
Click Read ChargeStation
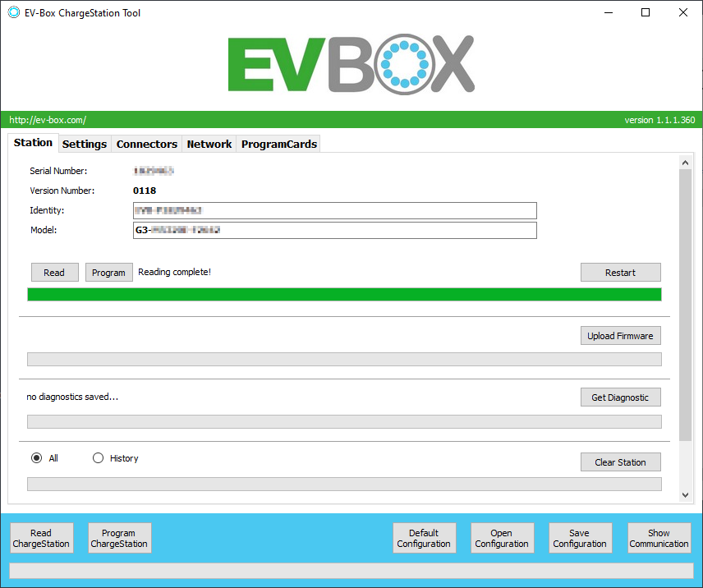click(41, 538)
